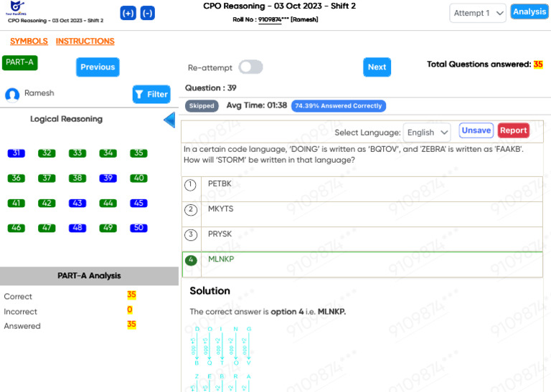Jump to question 35
551x392 pixels.
[138, 153]
